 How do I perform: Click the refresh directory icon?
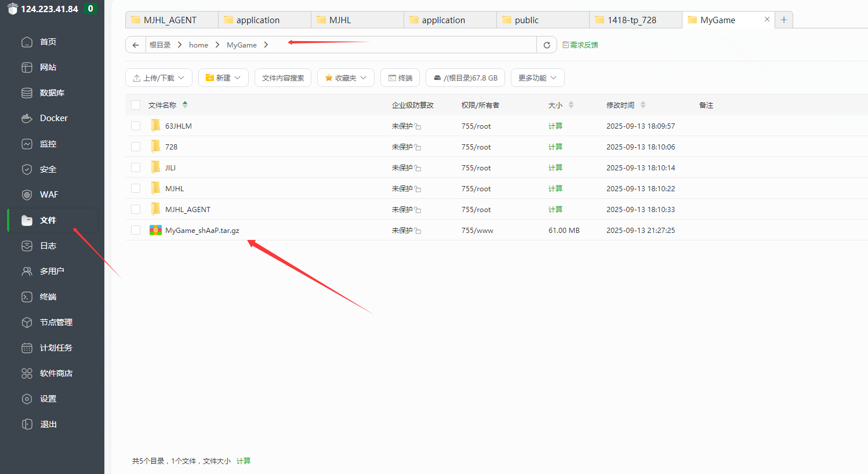click(x=546, y=45)
